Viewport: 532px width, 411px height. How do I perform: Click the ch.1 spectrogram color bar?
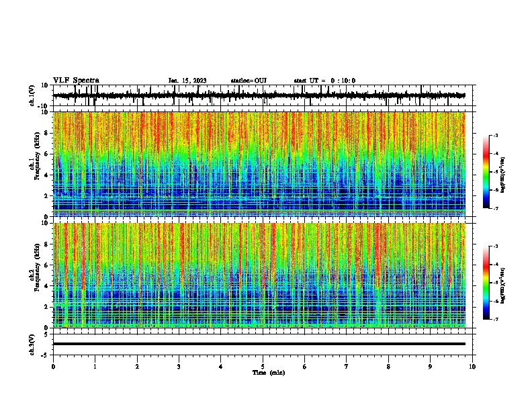[x=486, y=172]
